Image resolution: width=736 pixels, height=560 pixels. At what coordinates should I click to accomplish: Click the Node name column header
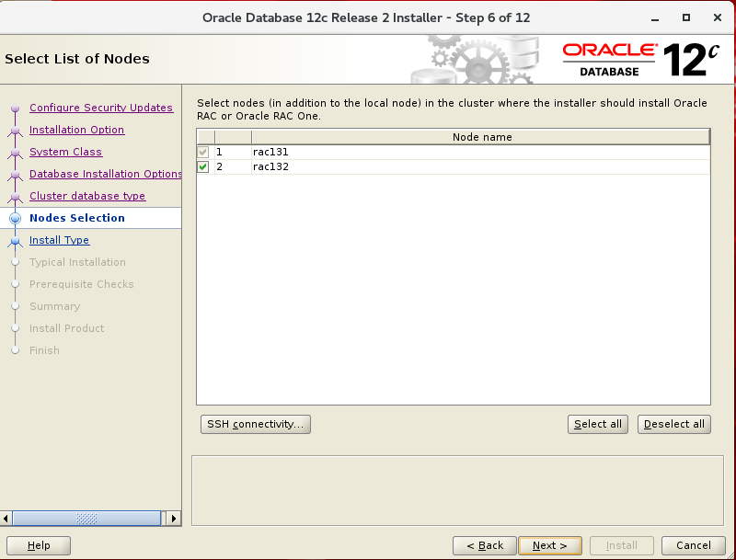coord(482,137)
